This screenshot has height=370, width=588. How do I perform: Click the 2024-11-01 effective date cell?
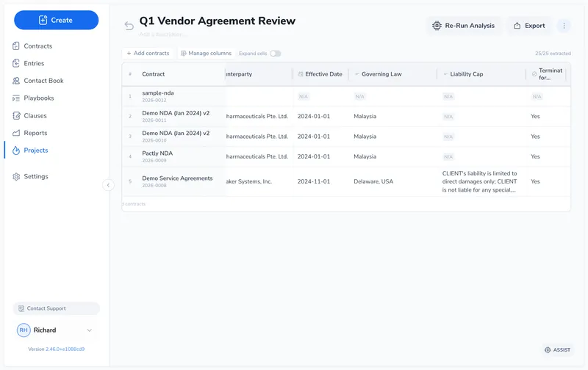[314, 181]
